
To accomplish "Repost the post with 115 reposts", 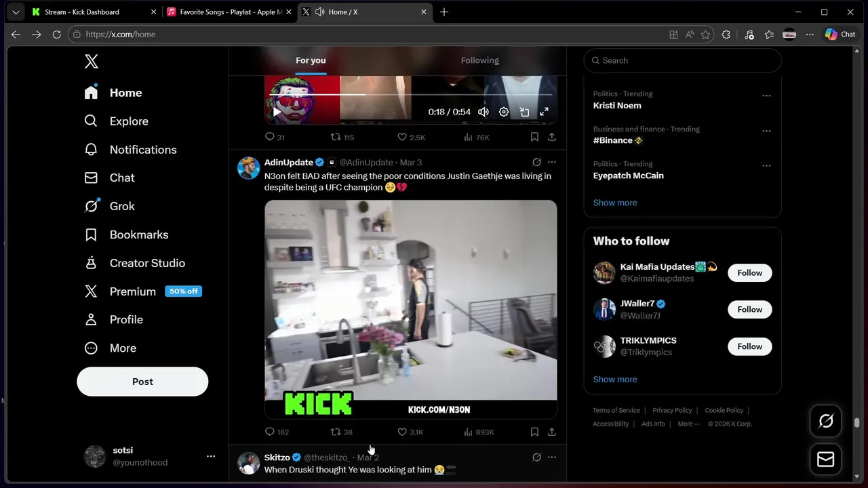I will point(342,137).
